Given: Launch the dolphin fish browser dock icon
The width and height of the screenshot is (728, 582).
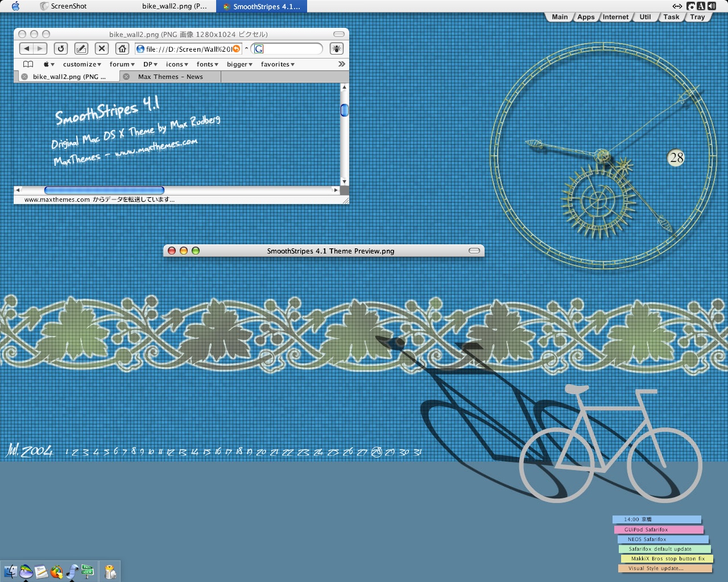Looking at the screenshot, I should [26, 571].
